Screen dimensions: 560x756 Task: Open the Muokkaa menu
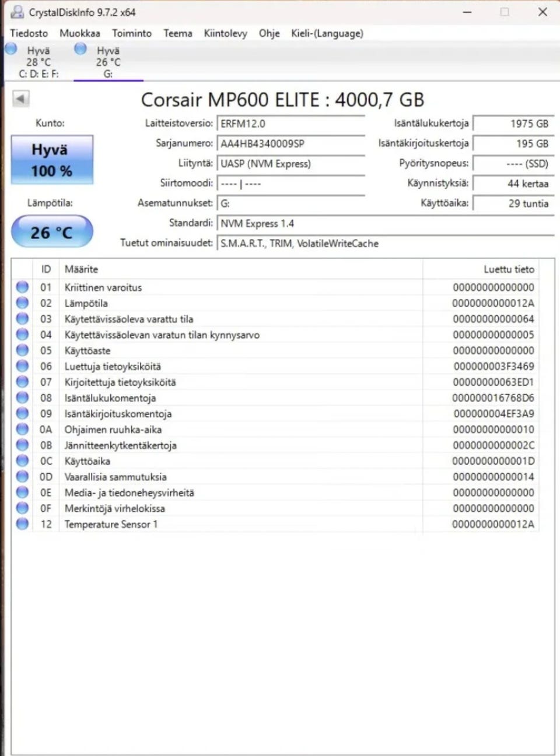click(79, 33)
